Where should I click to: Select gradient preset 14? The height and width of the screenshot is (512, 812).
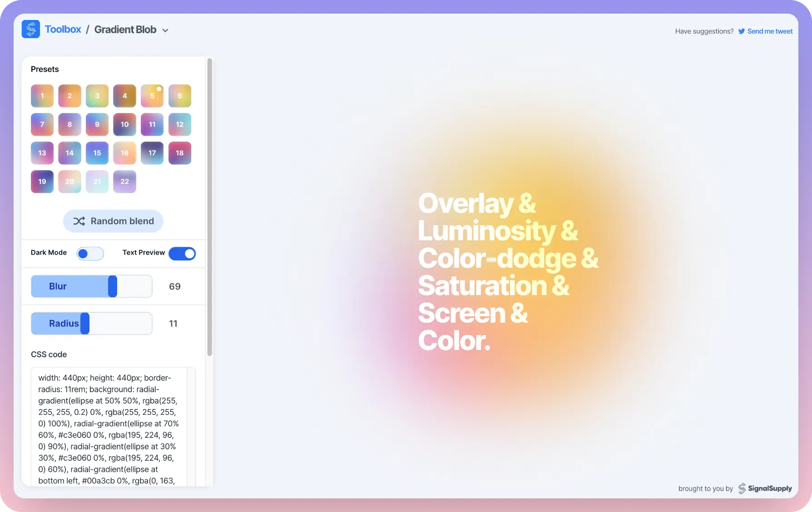pos(69,153)
